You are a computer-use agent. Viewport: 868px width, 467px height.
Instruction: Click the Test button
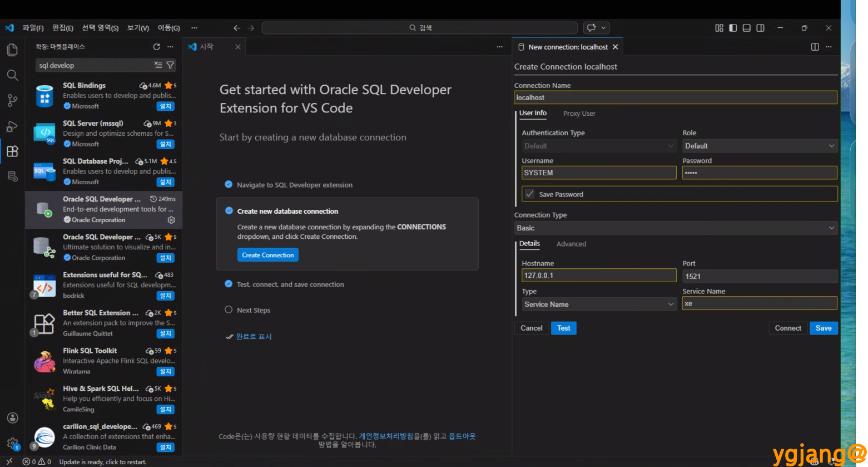(x=564, y=328)
